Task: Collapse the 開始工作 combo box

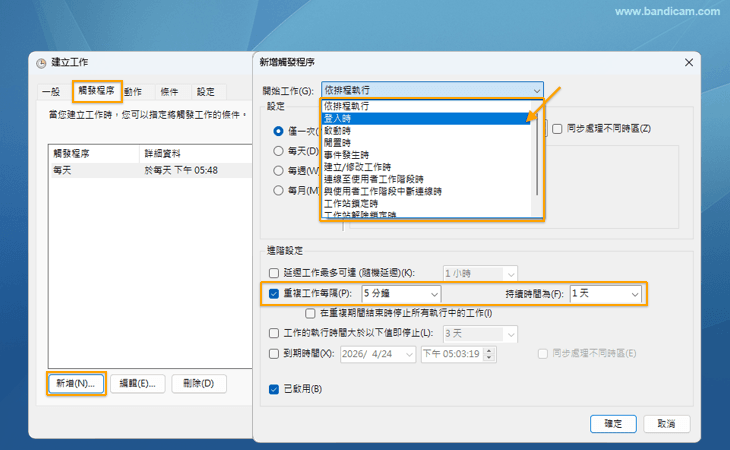Action: (x=538, y=89)
